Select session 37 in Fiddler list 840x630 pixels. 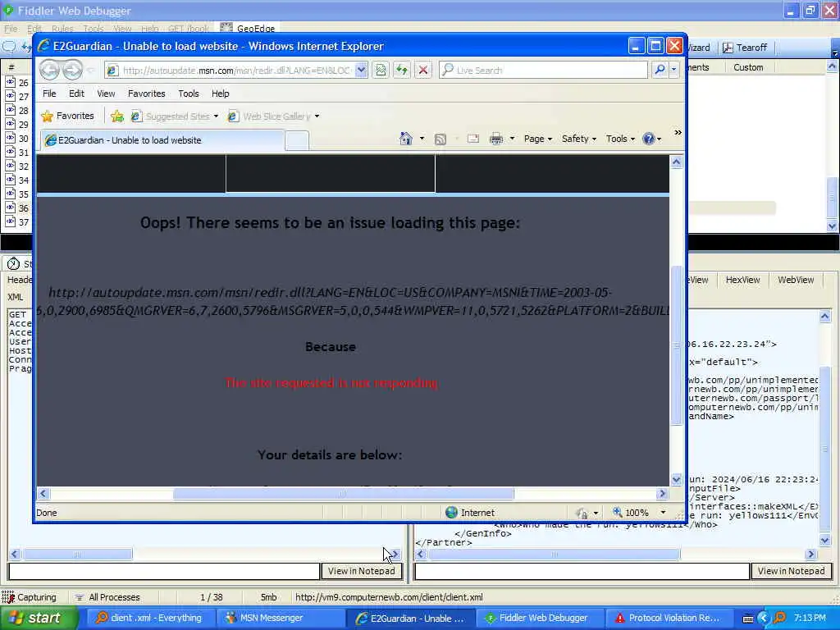tap(17, 221)
